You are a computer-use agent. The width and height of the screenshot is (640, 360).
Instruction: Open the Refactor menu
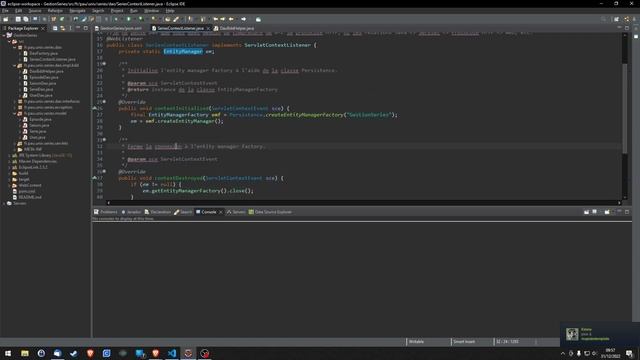pos(55,11)
